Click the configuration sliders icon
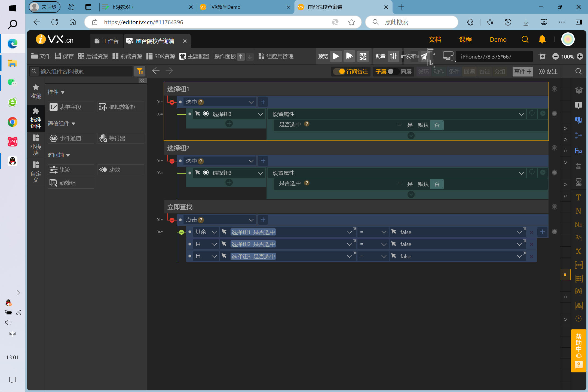588x392 pixels. click(393, 56)
